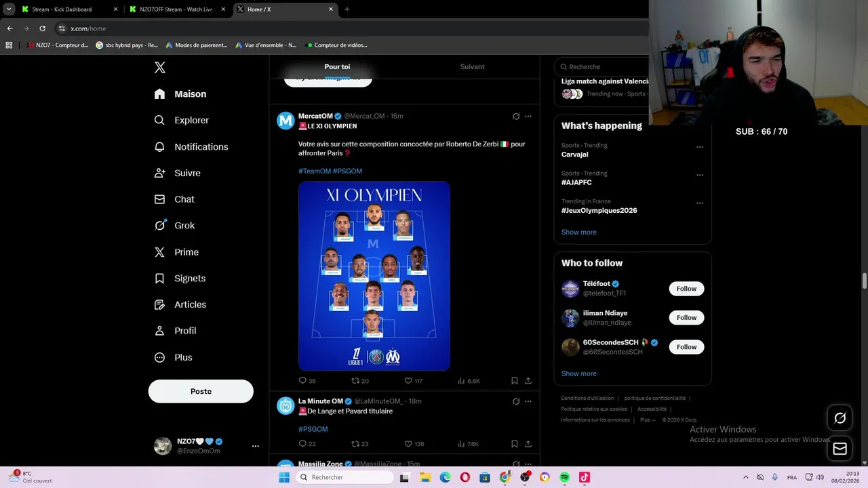Open Suivre in X sidebar
Image resolution: width=868 pixels, height=488 pixels.
[178, 173]
